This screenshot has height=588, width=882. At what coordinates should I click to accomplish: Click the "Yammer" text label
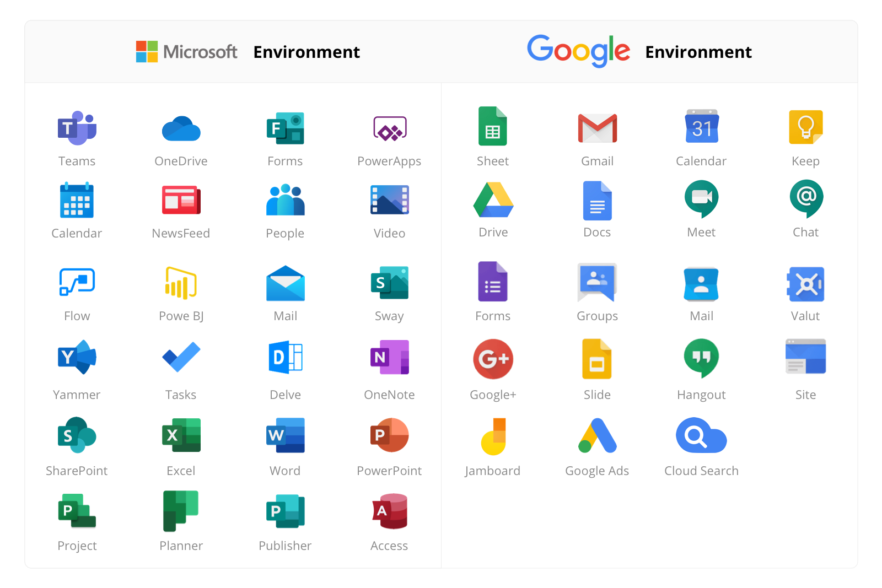pos(77,395)
